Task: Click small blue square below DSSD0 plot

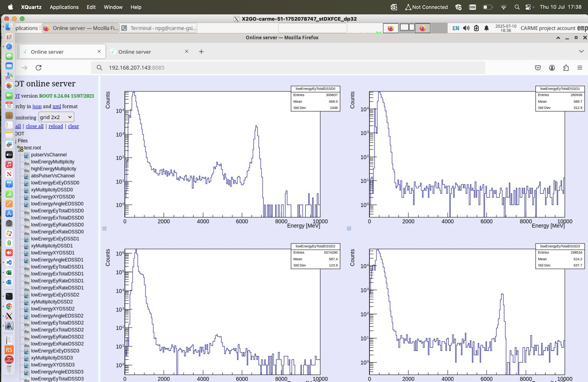Action: (104, 229)
